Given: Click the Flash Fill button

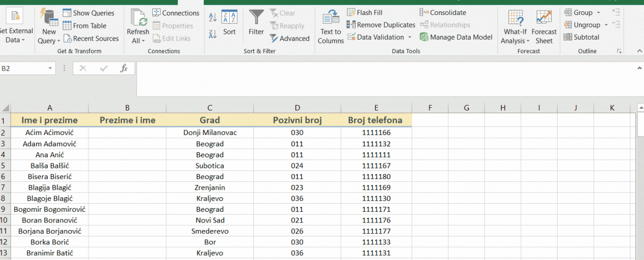Looking at the screenshot, I should (x=364, y=12).
